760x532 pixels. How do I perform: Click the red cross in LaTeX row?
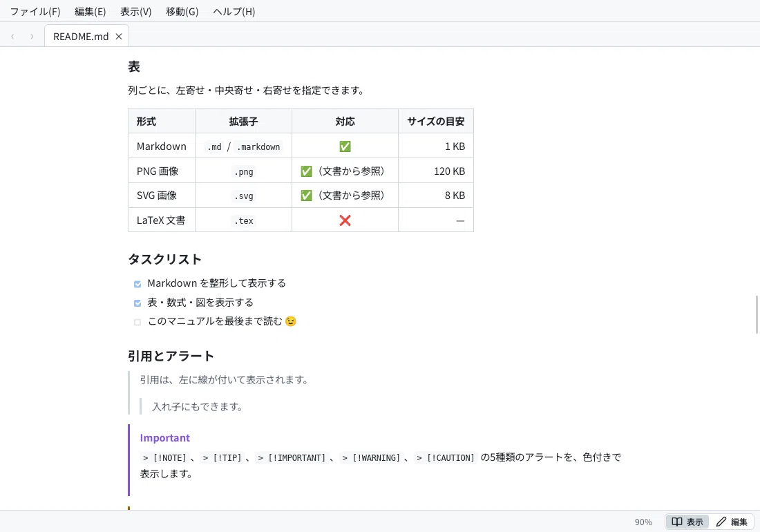(x=345, y=220)
